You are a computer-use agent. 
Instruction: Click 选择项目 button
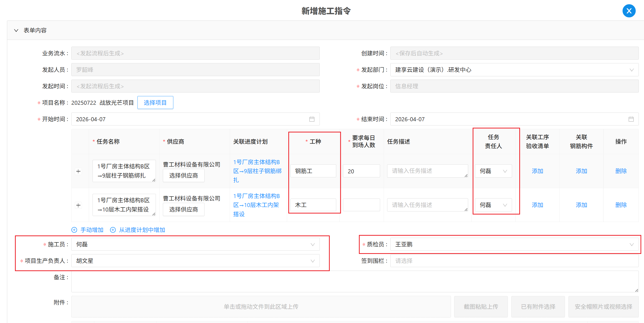155,103
